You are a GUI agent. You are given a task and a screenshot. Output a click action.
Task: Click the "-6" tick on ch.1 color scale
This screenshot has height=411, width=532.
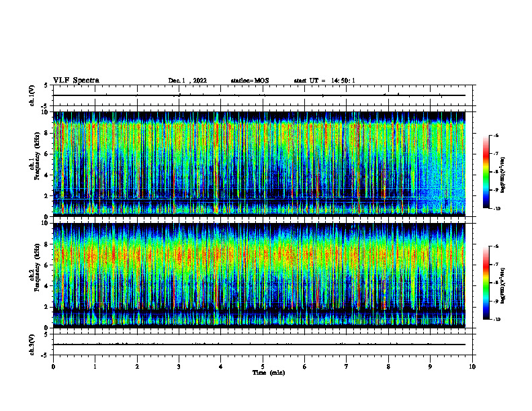pos(496,136)
